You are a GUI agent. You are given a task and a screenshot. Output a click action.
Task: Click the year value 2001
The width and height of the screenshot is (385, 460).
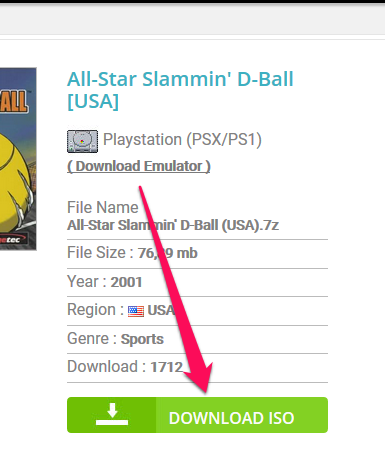click(x=126, y=282)
